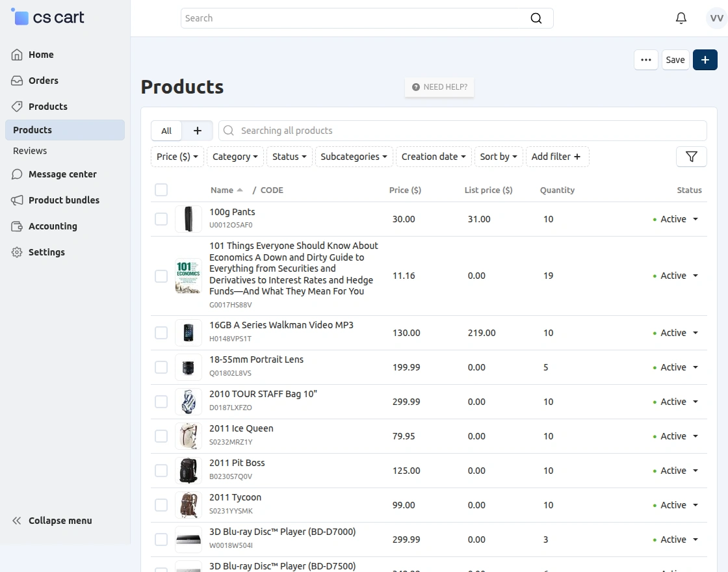Open Orders in the sidebar
The image size is (728, 572).
(x=43, y=81)
